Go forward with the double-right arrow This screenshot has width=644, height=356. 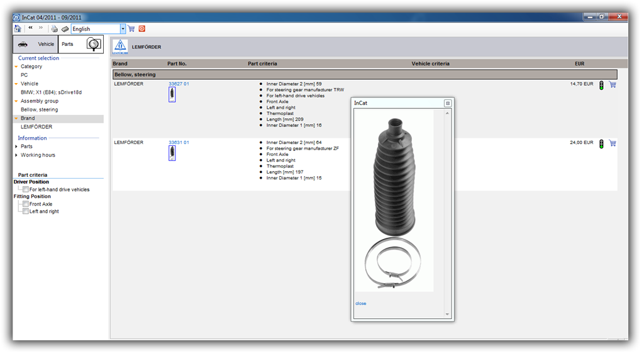tap(41, 28)
